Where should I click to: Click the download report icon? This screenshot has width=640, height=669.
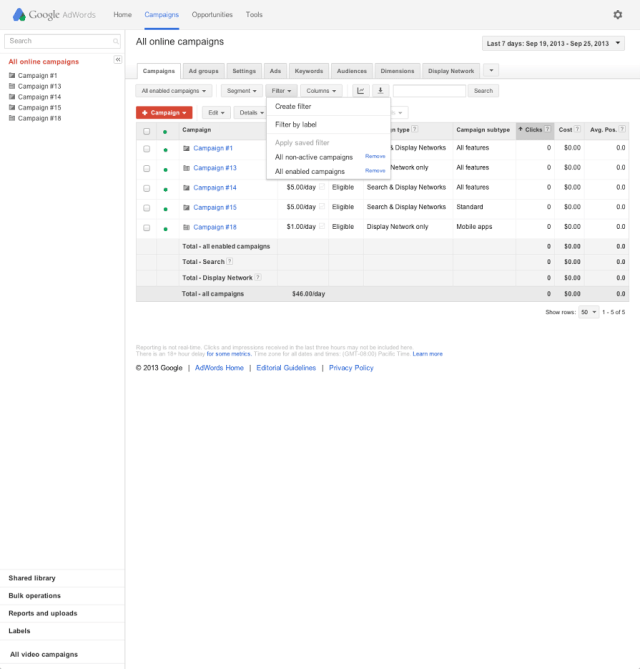click(380, 90)
